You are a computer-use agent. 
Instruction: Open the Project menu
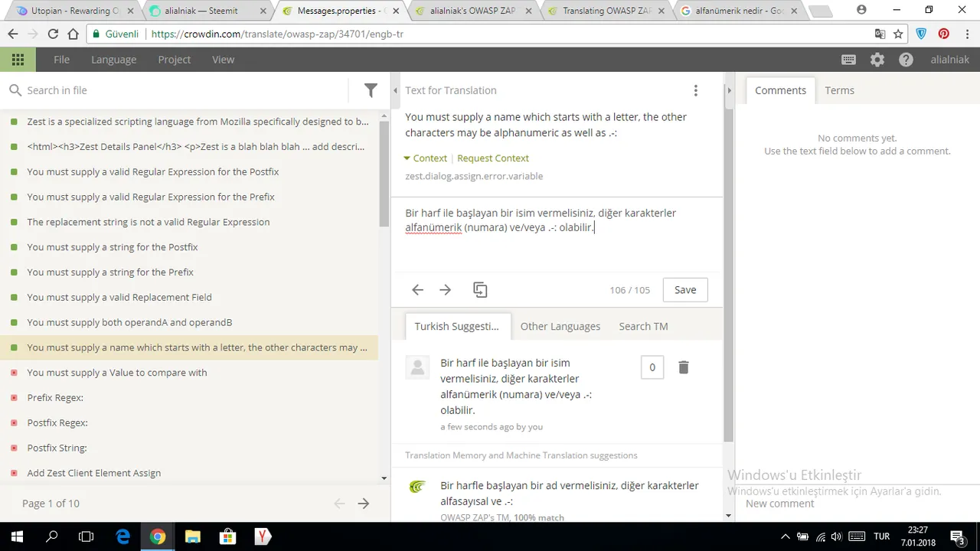(175, 60)
